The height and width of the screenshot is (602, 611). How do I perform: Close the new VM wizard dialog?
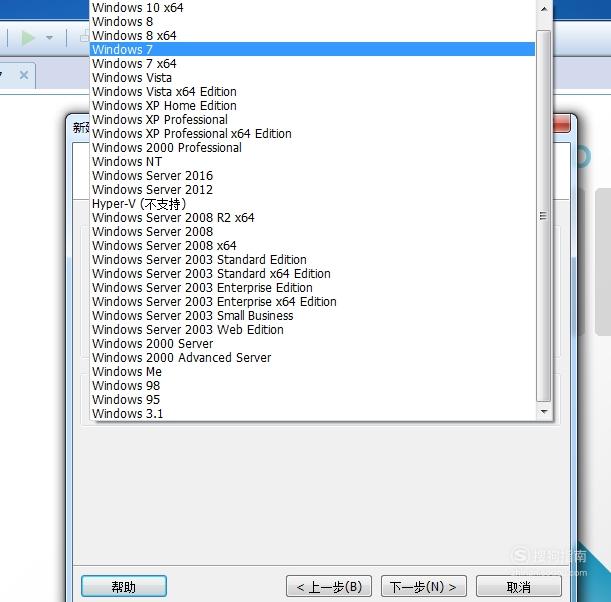[x=562, y=124]
